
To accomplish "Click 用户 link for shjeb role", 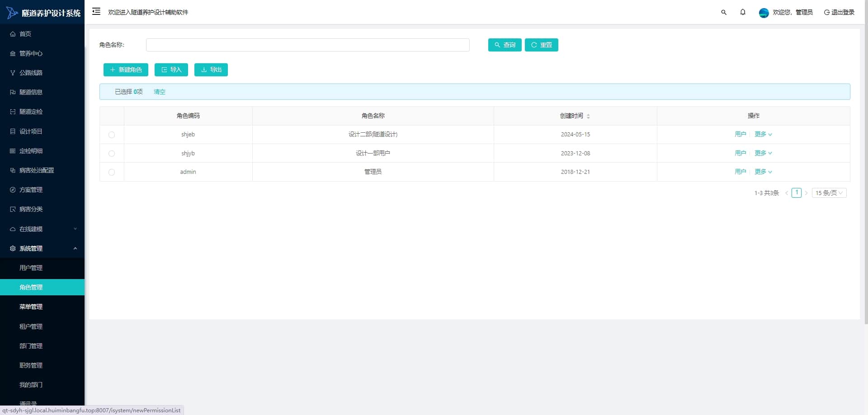I will 741,134.
